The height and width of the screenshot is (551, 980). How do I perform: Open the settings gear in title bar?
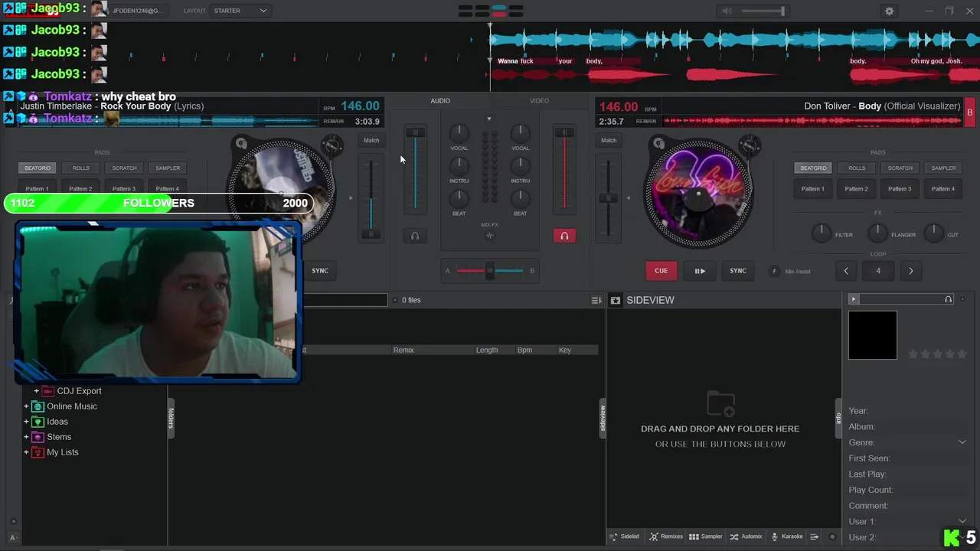point(889,11)
